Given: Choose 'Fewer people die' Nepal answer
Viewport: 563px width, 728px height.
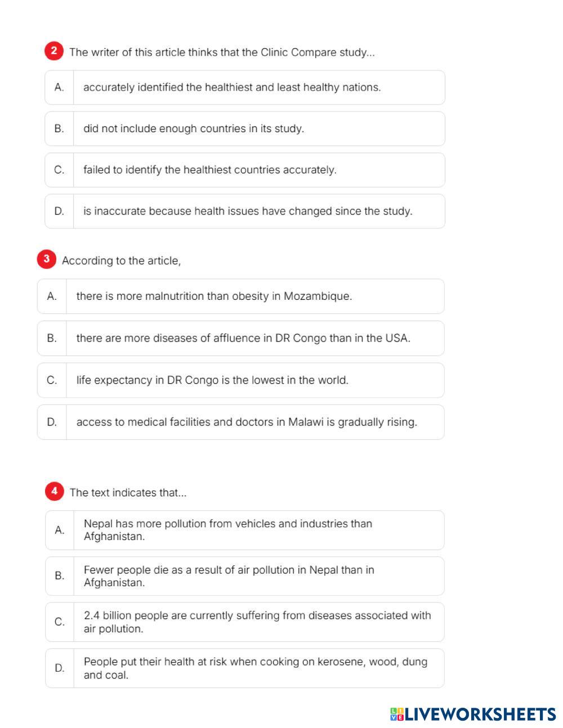Looking at the screenshot, I should (244, 576).
